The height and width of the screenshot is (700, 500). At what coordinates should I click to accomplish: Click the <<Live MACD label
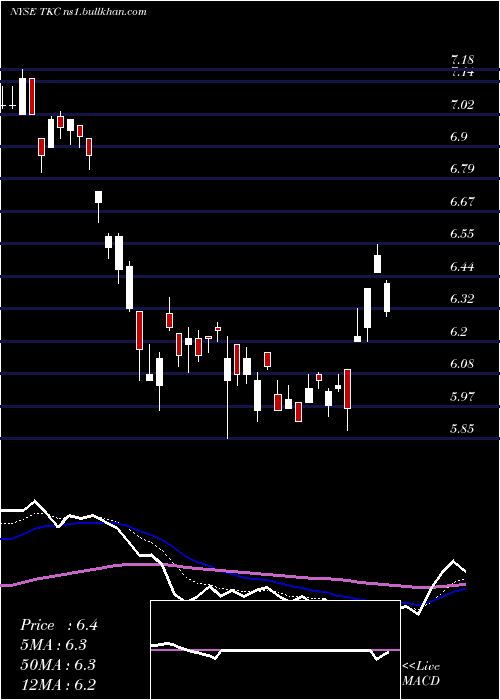point(421,673)
